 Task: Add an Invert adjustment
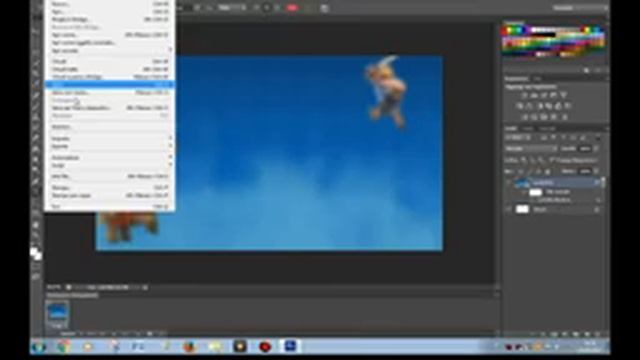524,117
